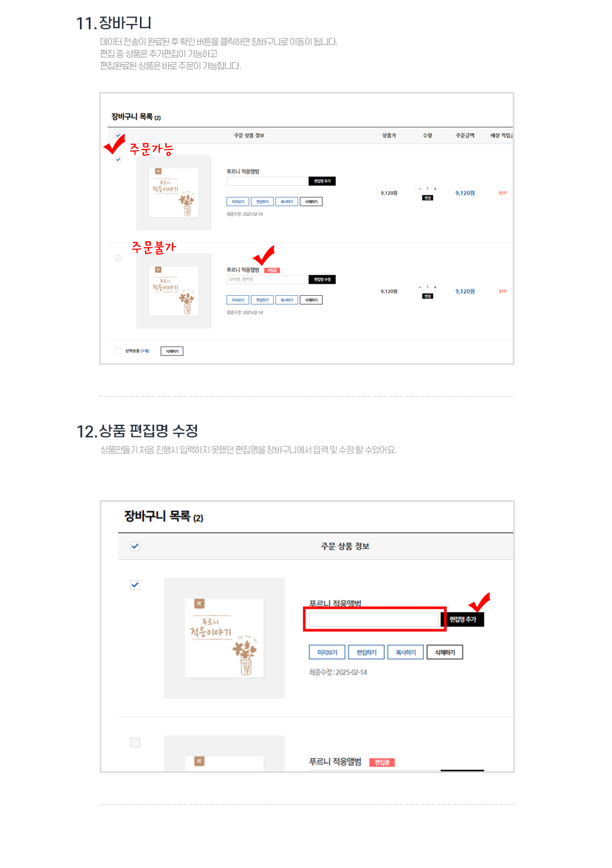Click the black 변경 button under the 주문가능 quantity
Viewport: 612px width, 868px height.
point(428,198)
